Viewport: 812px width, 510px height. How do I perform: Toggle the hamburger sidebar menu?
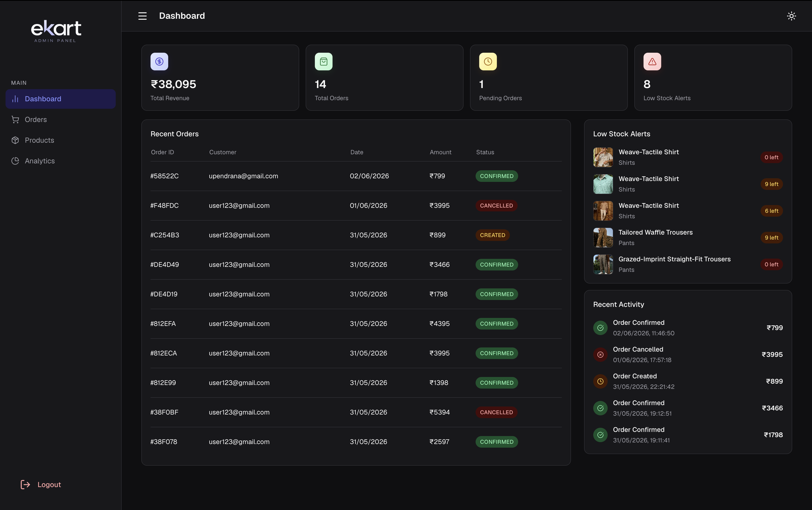pyautogui.click(x=142, y=16)
